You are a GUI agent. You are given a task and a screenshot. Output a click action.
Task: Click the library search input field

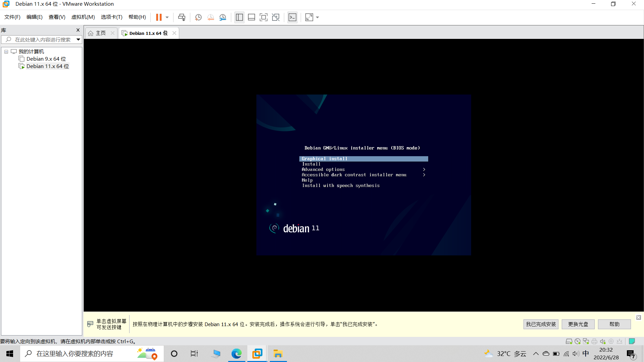[x=42, y=40]
